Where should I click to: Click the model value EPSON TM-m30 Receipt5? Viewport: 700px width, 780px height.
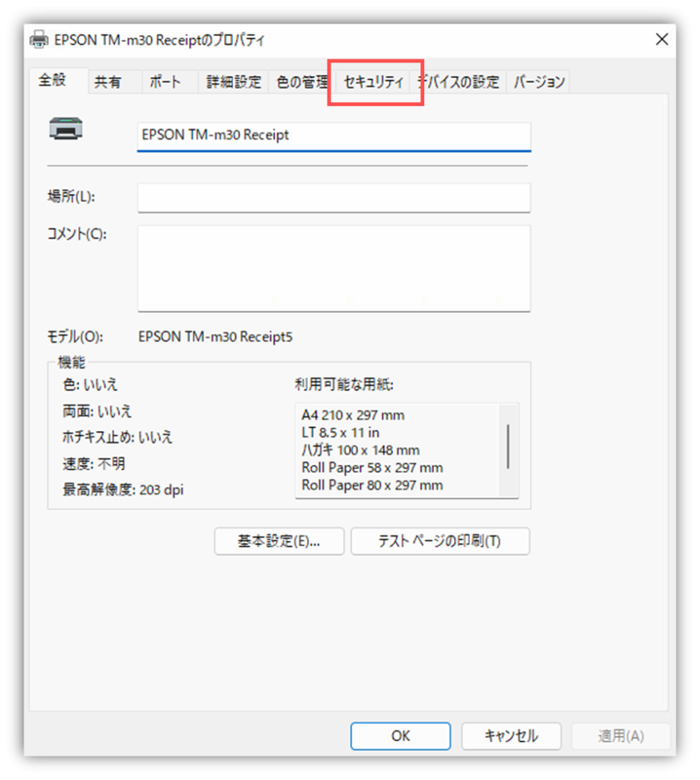[216, 337]
